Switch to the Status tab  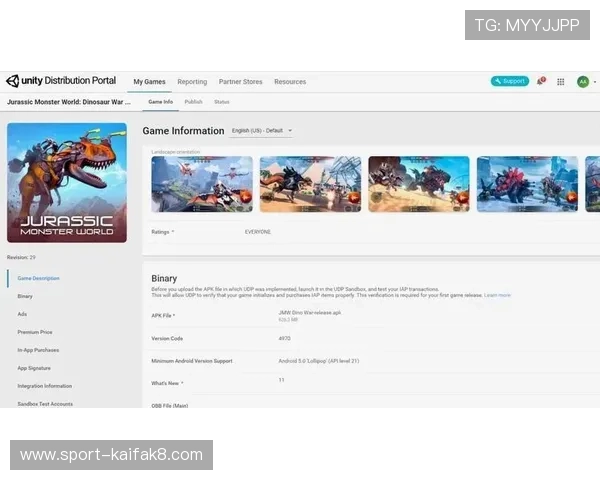221,102
